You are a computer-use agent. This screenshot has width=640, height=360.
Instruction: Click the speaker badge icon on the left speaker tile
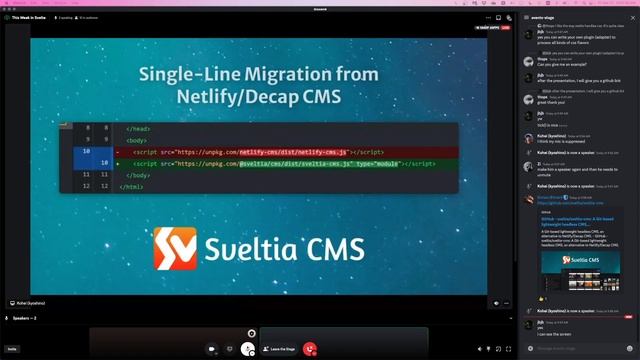coord(251,333)
